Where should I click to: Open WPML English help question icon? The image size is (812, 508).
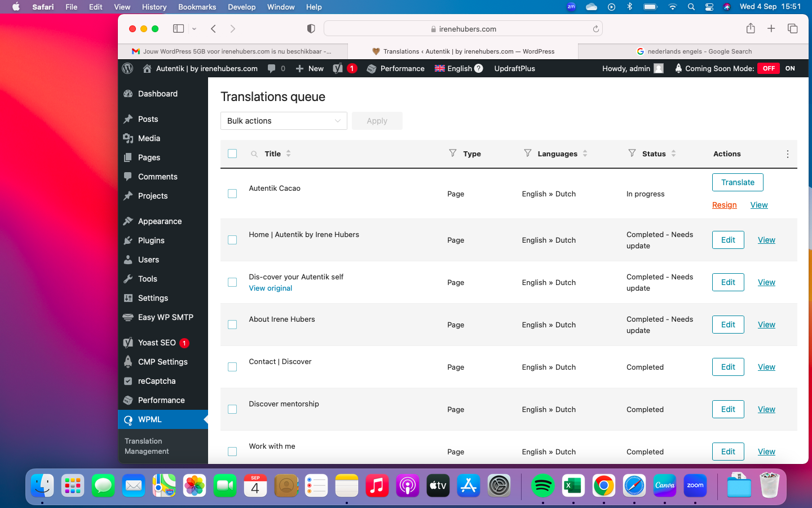(479, 68)
